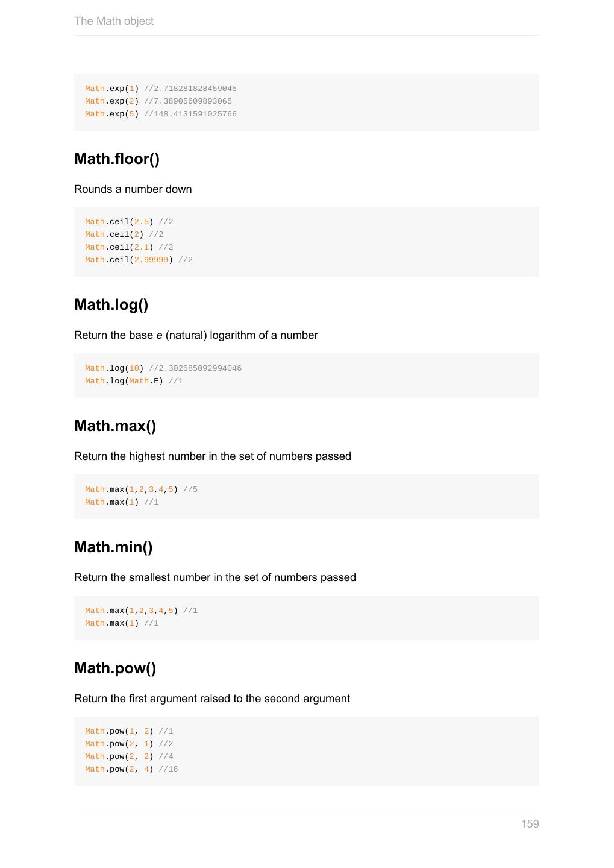Click the Math.log(10) code line
This screenshot has height=868, width=614.
pos(163,368)
